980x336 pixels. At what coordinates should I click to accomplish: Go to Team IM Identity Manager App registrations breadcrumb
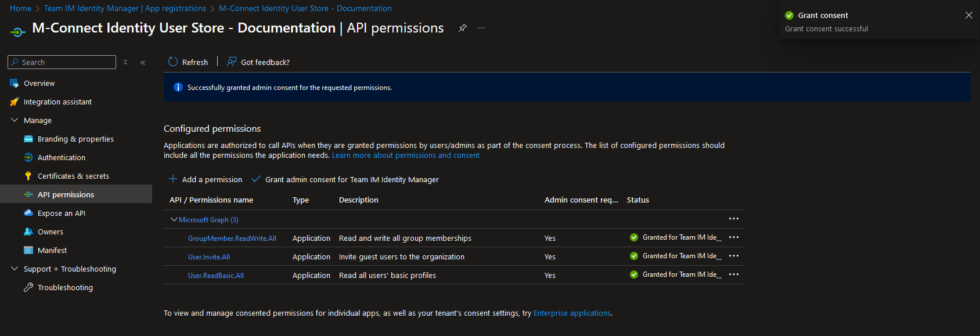[x=125, y=8]
